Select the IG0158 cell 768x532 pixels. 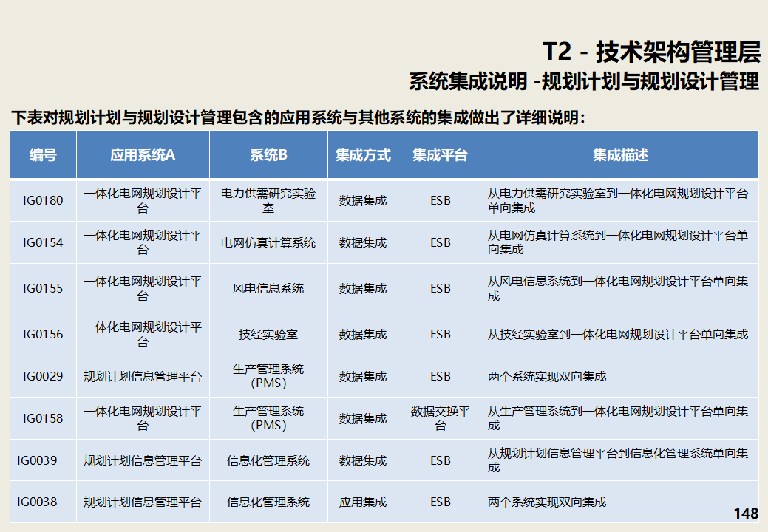(43, 418)
